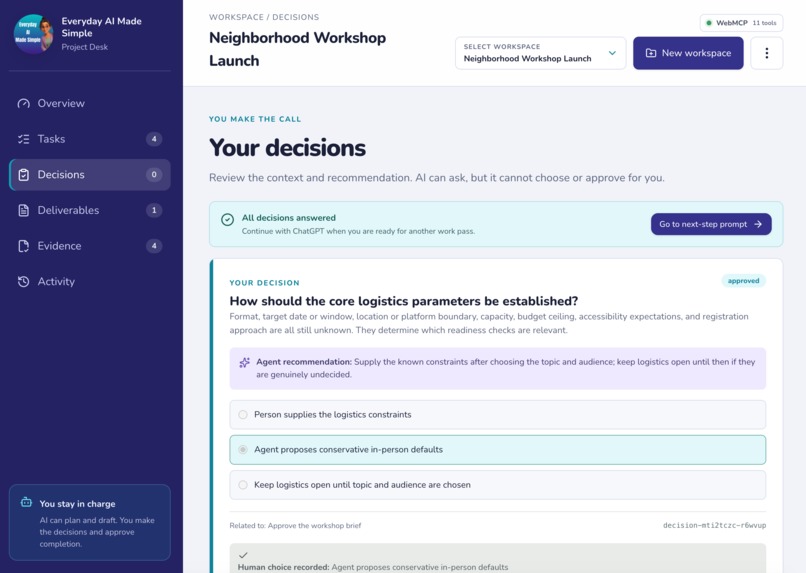
Task: Click the decision-mti2tczc-r6wvup identifier
Action: pyautogui.click(x=715, y=525)
